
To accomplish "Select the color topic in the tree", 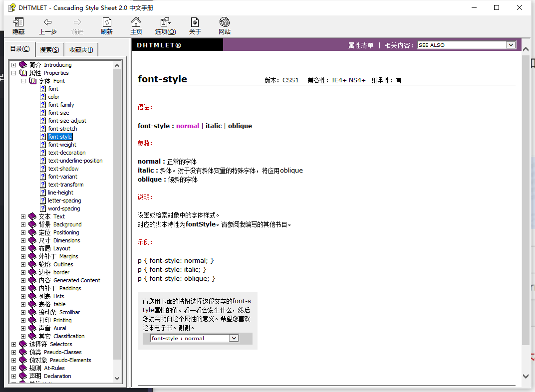I will (x=53, y=96).
